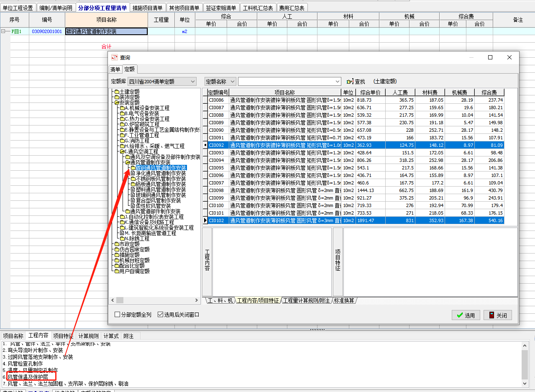Select the D.炉窑砌筑工程 folder
Image resolution: width=535 pixels, height=392 pixels.
[x=141, y=124]
